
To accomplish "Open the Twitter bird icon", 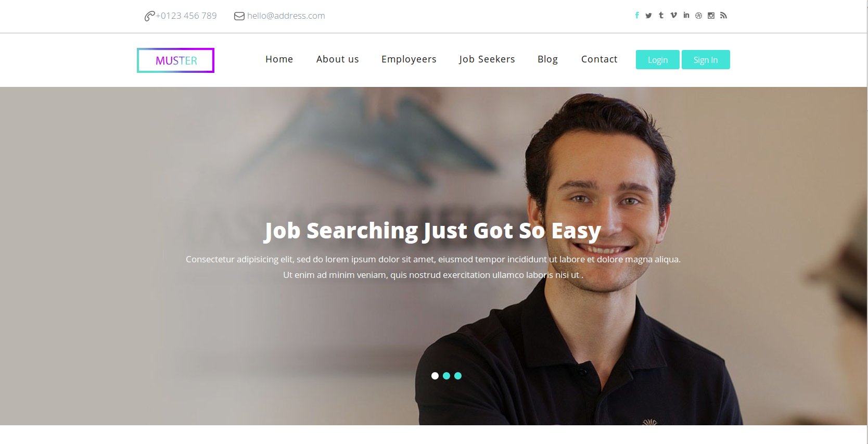I will click(x=648, y=16).
